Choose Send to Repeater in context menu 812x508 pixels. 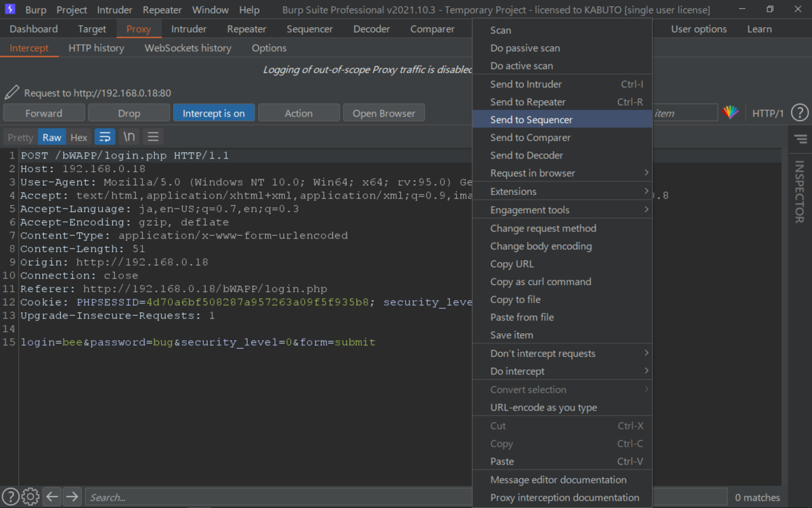point(562,102)
